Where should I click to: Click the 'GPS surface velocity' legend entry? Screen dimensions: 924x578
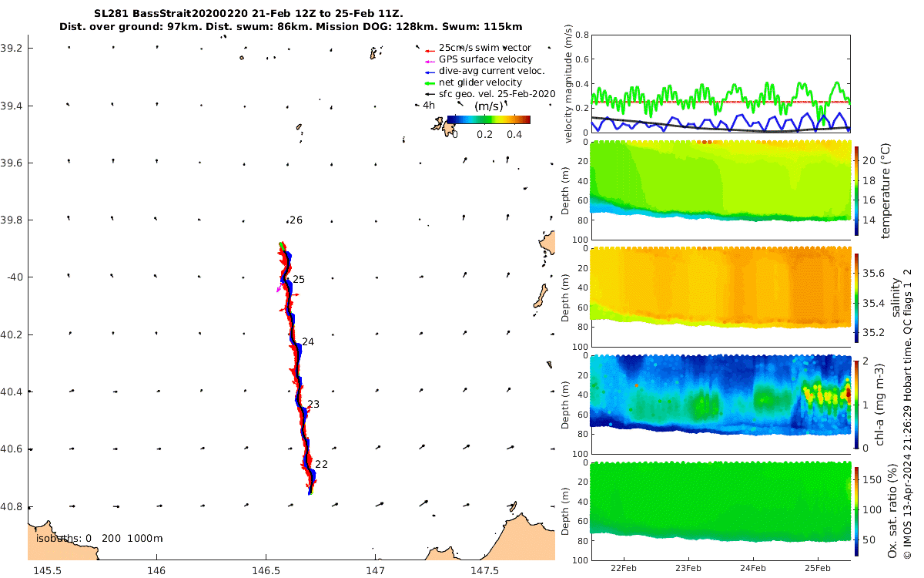click(x=479, y=59)
